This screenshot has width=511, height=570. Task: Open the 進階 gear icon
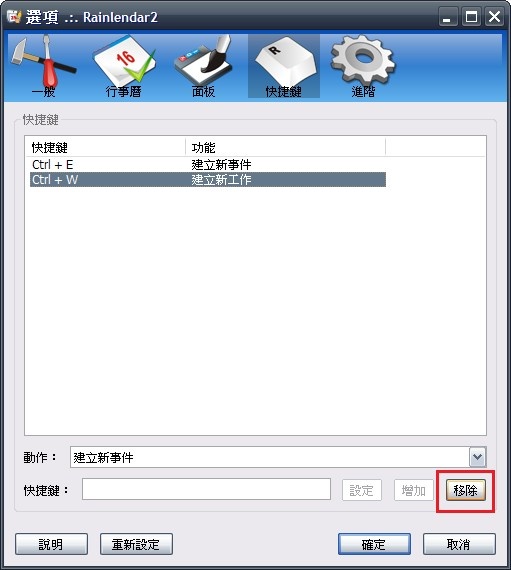pyautogui.click(x=363, y=66)
